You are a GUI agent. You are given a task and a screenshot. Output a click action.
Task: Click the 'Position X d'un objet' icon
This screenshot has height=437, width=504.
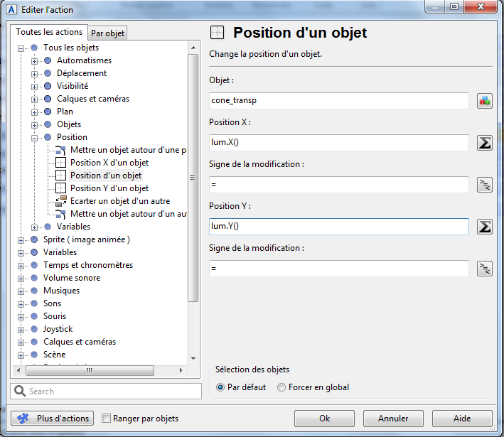point(60,163)
